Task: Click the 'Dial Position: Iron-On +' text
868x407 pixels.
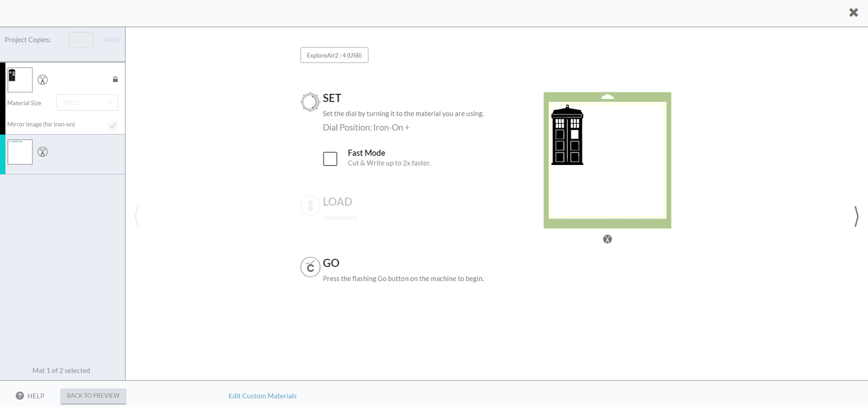Action: (366, 128)
